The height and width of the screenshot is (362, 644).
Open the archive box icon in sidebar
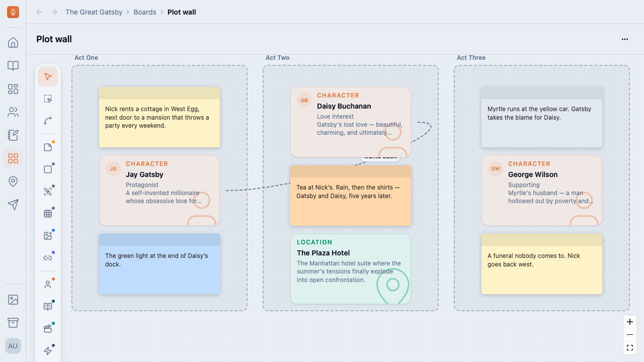[13, 323]
